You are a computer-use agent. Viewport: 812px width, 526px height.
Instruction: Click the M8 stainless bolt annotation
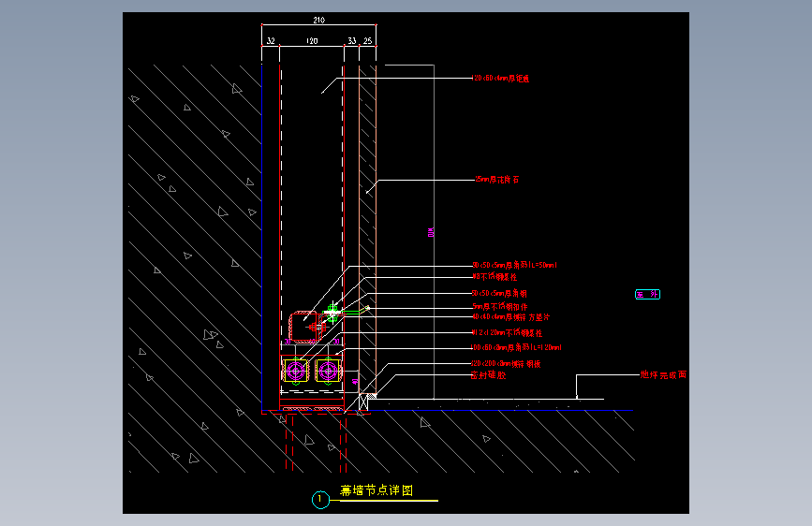(495, 277)
